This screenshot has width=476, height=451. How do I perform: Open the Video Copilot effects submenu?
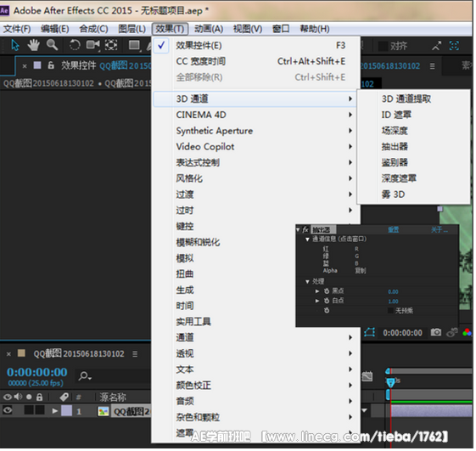tap(256, 147)
